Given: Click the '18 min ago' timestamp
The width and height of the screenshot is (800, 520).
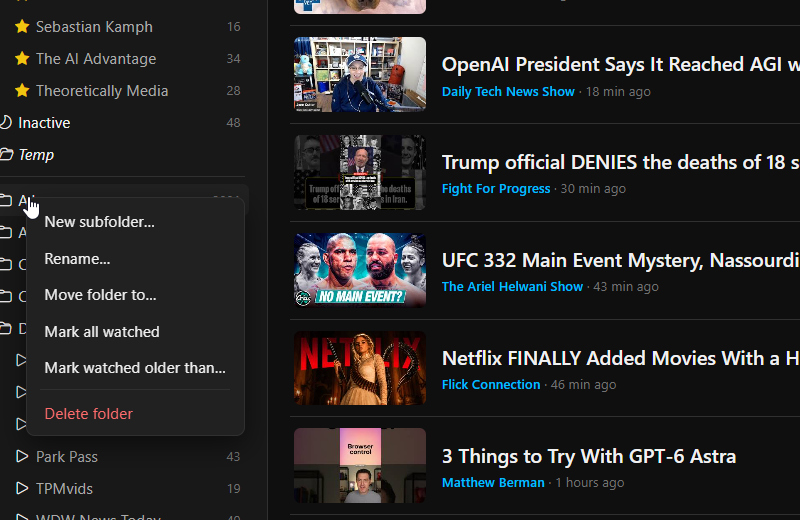Looking at the screenshot, I should click(x=618, y=91).
